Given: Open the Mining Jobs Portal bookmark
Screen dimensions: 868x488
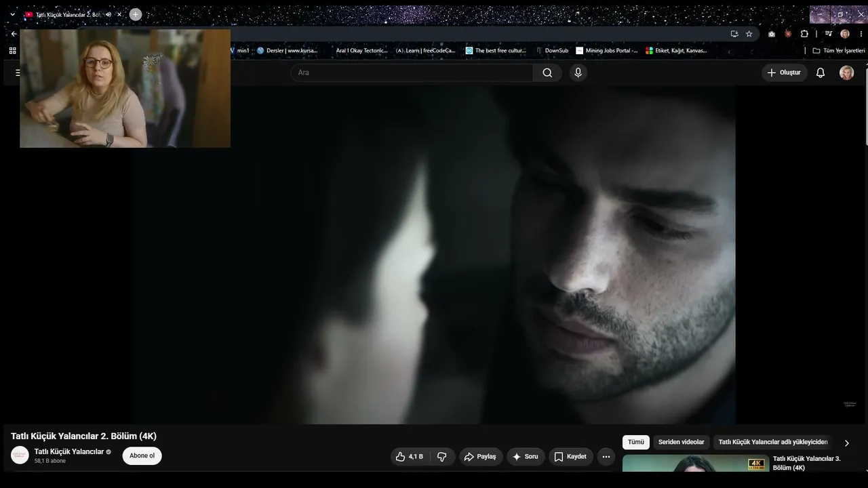Looking at the screenshot, I should [607, 51].
